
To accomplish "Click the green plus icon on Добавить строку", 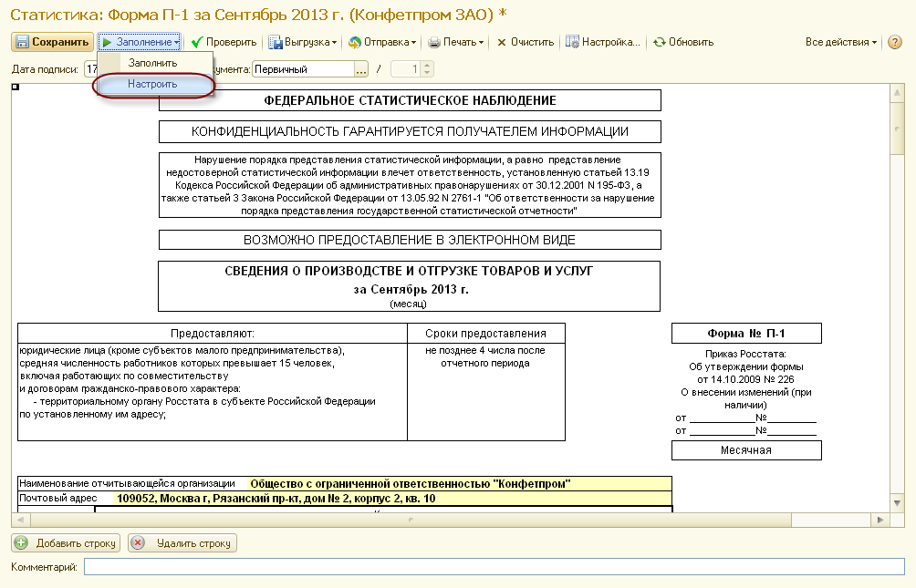I will 21,543.
